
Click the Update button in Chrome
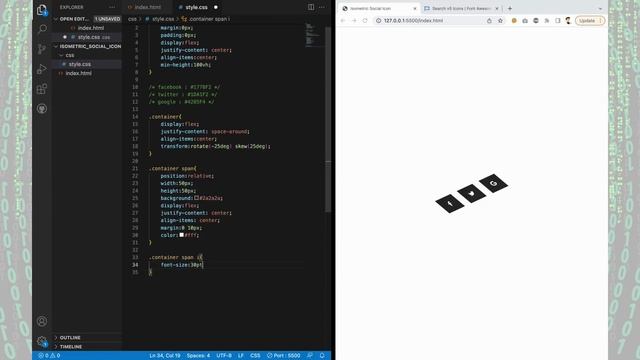589,20
